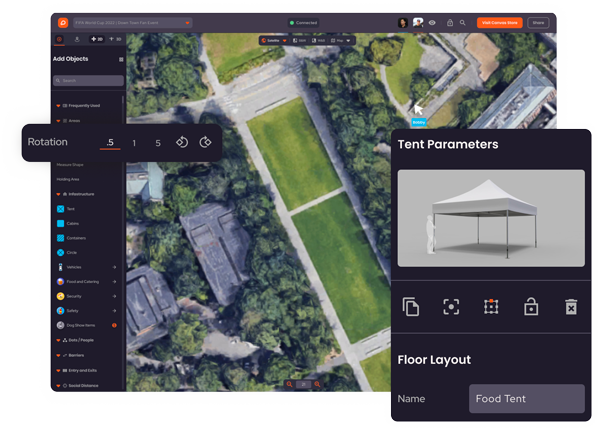Click the tent 3D preview thumbnail
Viewport: 600px width, 430px height.
491,218
